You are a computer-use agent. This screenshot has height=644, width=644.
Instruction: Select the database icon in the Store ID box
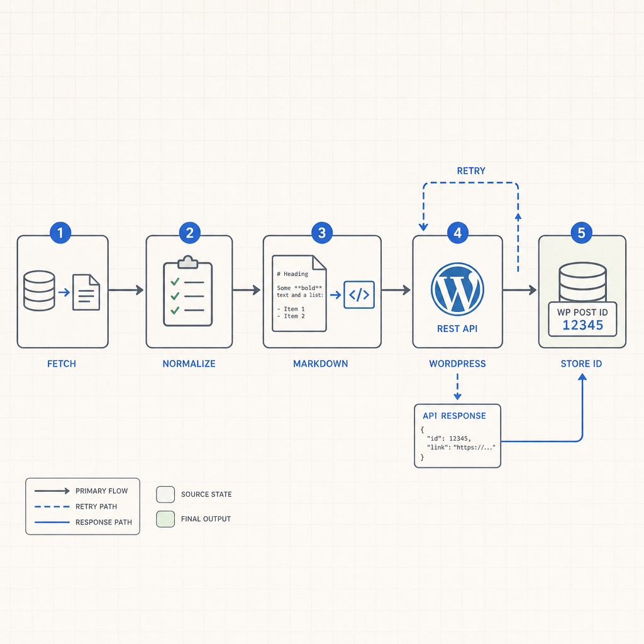tap(582, 282)
